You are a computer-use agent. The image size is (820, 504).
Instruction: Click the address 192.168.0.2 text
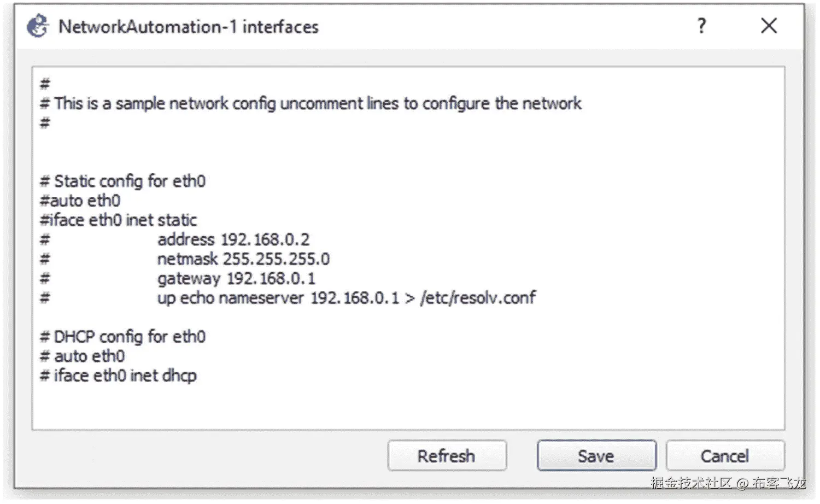point(233,239)
